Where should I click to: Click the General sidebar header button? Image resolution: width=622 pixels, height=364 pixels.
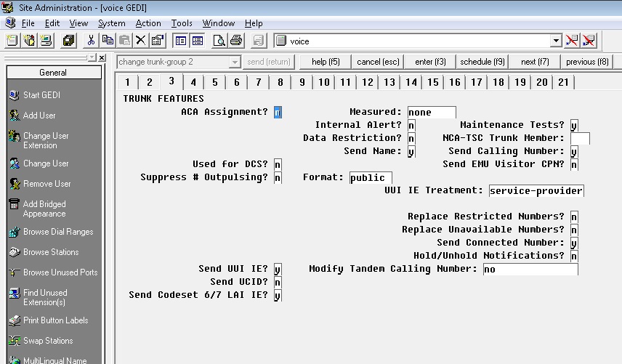click(x=54, y=73)
